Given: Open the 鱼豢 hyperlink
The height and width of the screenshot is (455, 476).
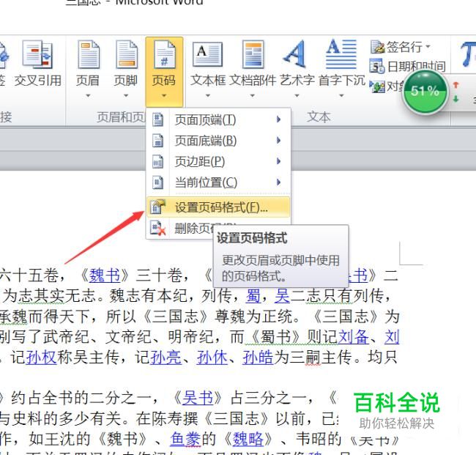Looking at the screenshot, I should 186,439.
